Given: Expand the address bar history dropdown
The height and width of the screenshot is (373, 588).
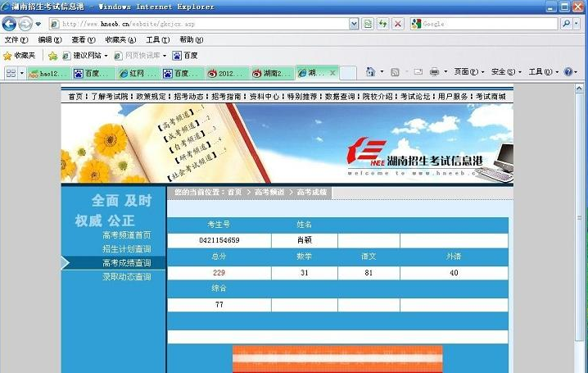Looking at the screenshot, I should [x=354, y=24].
